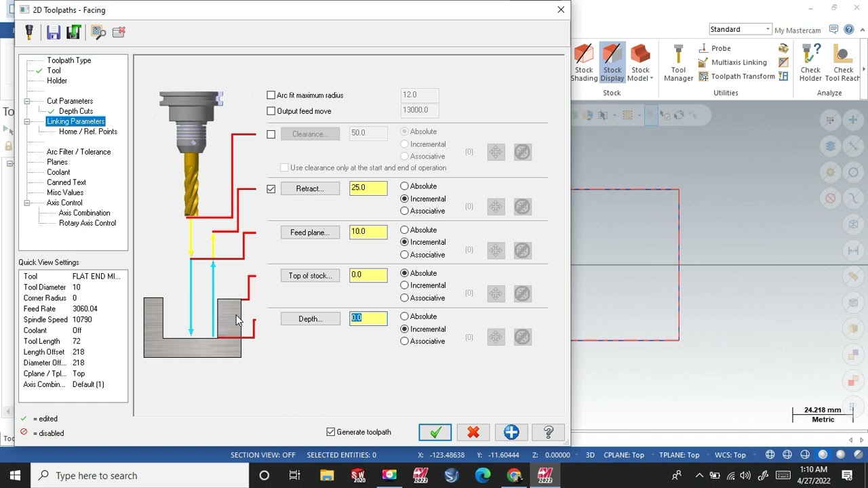Click the Probe utility
The width and height of the screenshot is (868, 488).
coord(715,48)
